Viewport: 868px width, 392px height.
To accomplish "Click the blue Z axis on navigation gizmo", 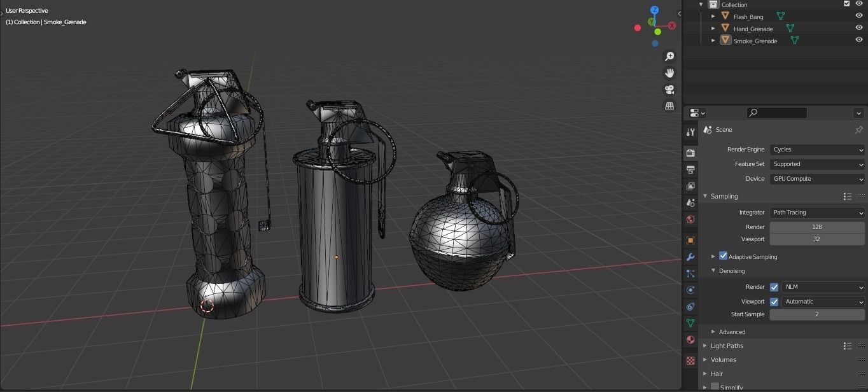I will 655,11.
